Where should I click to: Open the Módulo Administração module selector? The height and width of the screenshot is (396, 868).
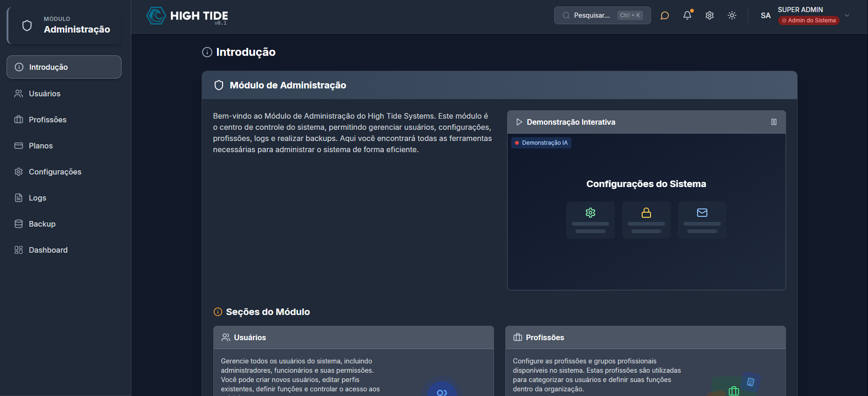tap(64, 26)
